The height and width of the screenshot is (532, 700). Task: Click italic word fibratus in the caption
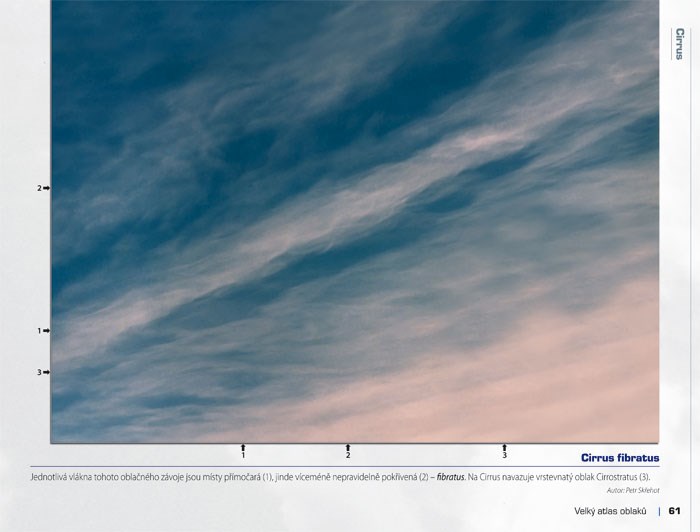(x=450, y=477)
